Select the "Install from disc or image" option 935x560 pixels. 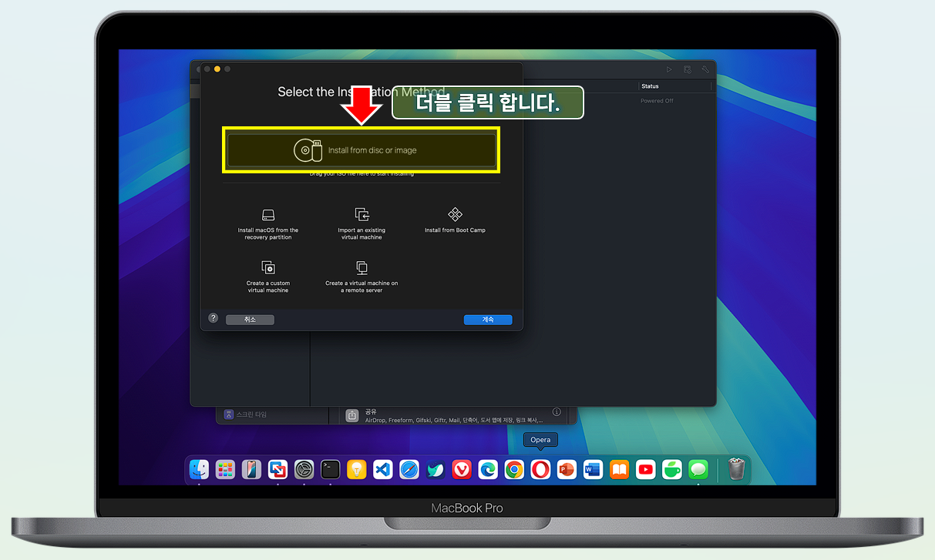[361, 150]
